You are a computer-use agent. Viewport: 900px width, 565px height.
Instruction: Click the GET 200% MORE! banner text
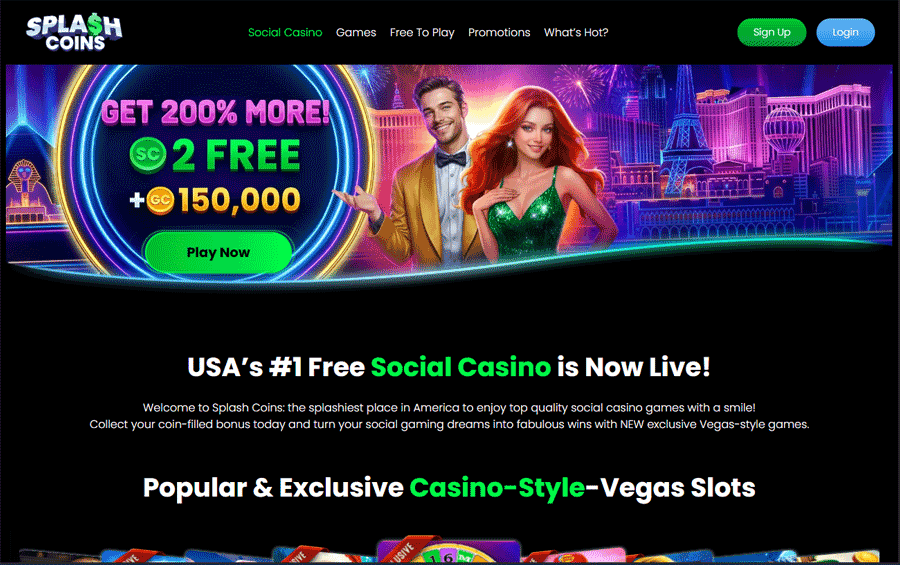click(x=215, y=111)
